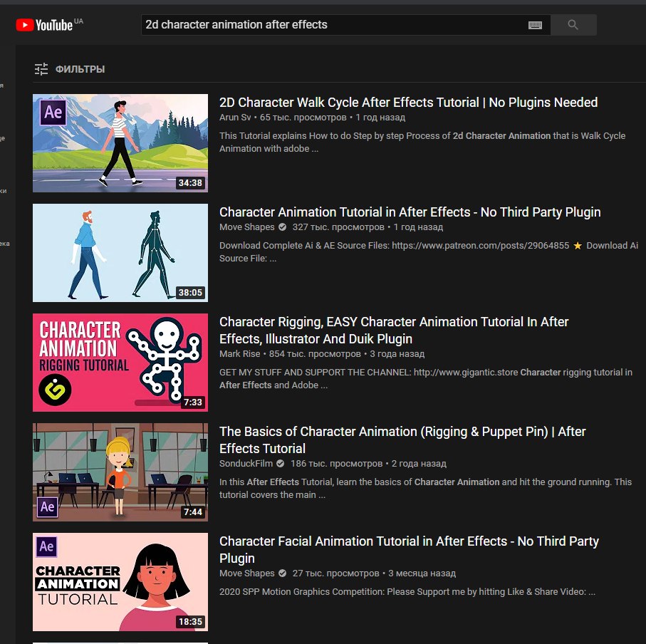
Task: Click '3 месяца назад' upload date
Action: (422, 573)
